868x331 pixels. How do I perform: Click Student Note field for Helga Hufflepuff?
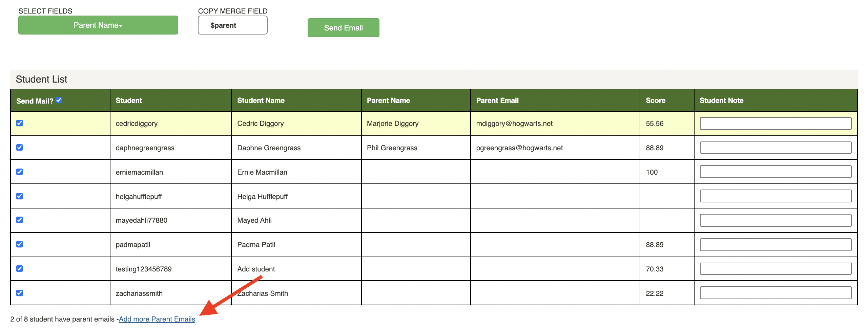coord(776,196)
